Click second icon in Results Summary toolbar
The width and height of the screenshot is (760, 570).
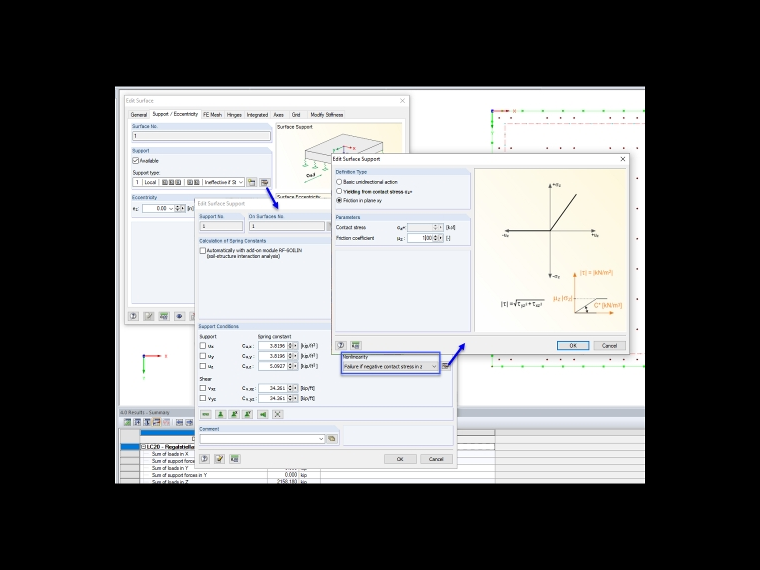pyautogui.click(x=137, y=422)
